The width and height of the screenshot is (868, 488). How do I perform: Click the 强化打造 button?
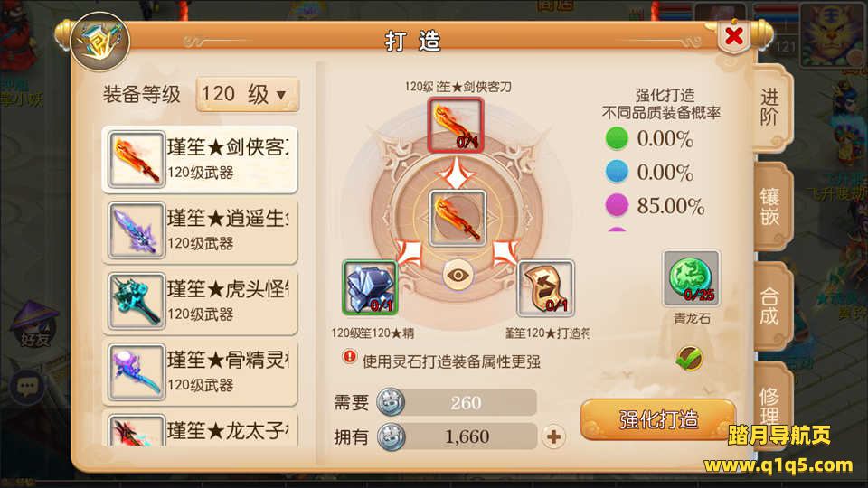point(658,419)
